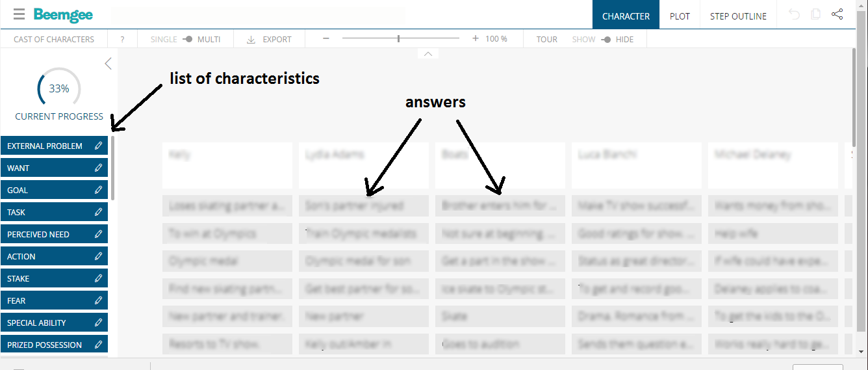Start the TOUR
868x370 pixels.
(x=547, y=39)
